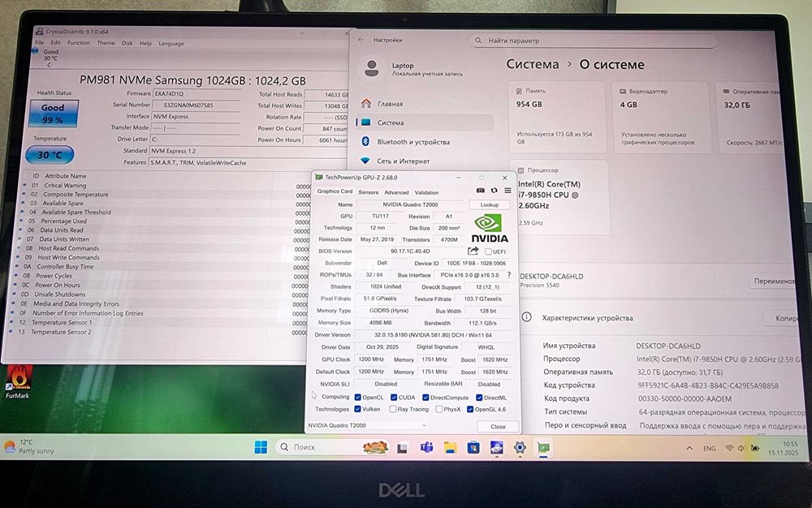812x508 pixels.
Task: Open the GPU-Z hamburger menu
Action: (508, 191)
